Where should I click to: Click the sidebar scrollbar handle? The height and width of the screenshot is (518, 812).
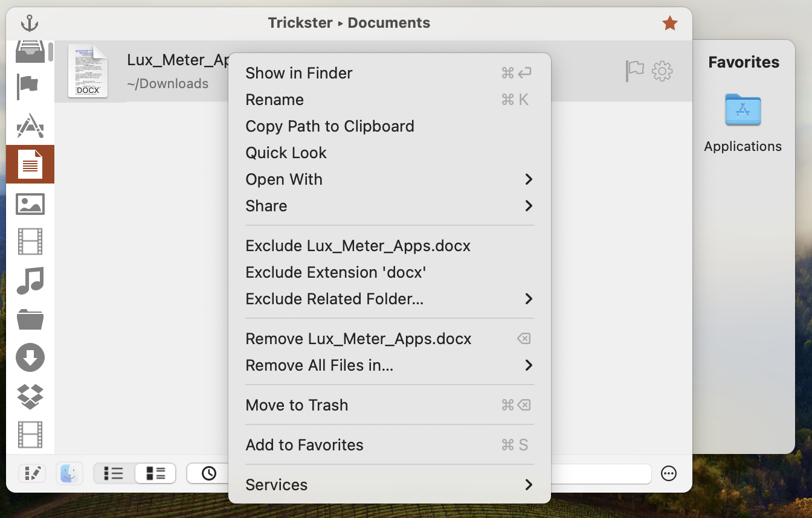[x=51, y=51]
